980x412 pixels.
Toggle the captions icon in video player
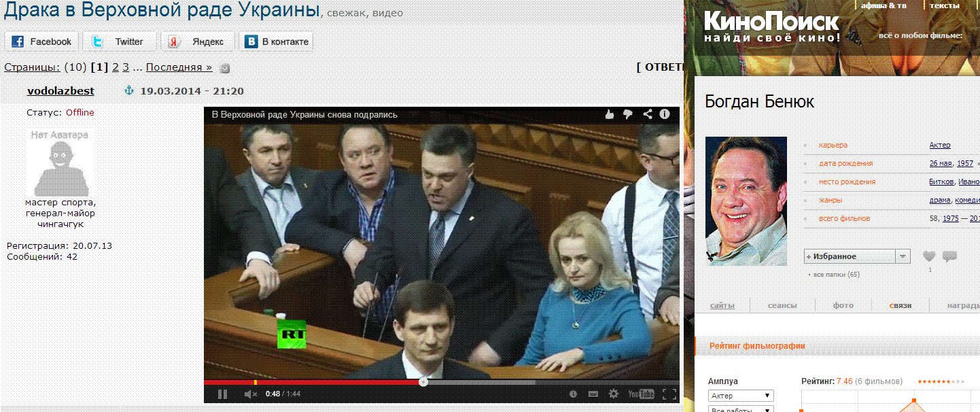tap(593, 394)
